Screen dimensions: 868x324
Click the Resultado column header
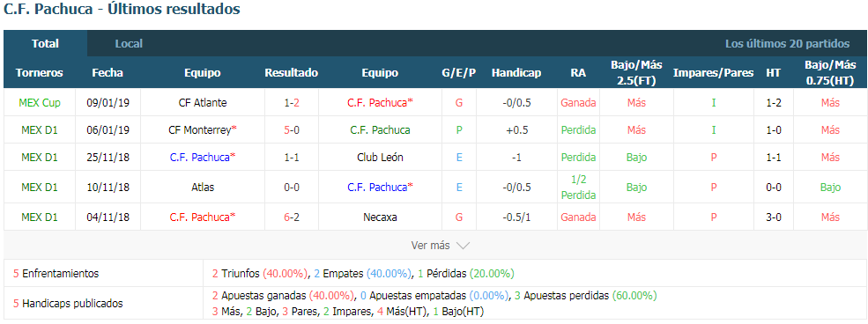pyautogui.click(x=291, y=72)
